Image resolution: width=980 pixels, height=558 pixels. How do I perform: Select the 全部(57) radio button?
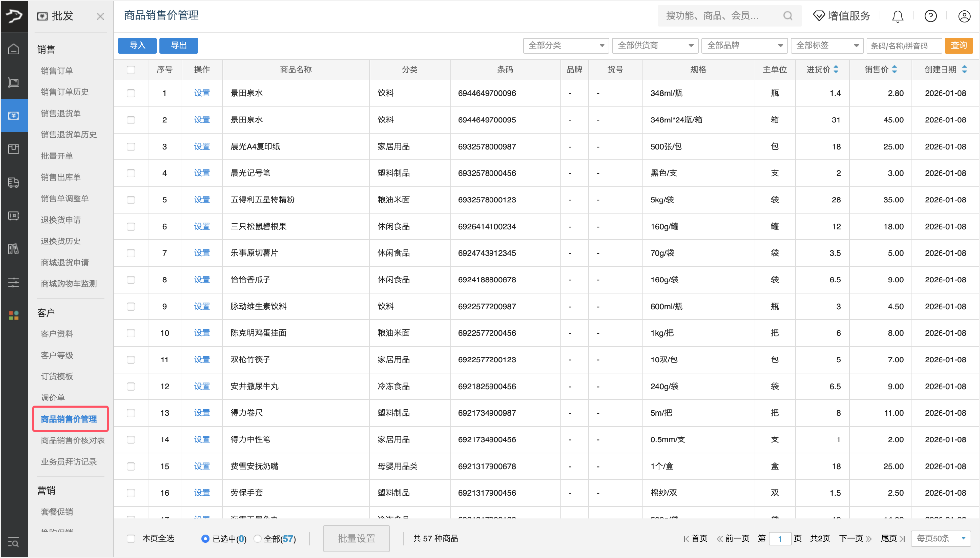point(257,538)
